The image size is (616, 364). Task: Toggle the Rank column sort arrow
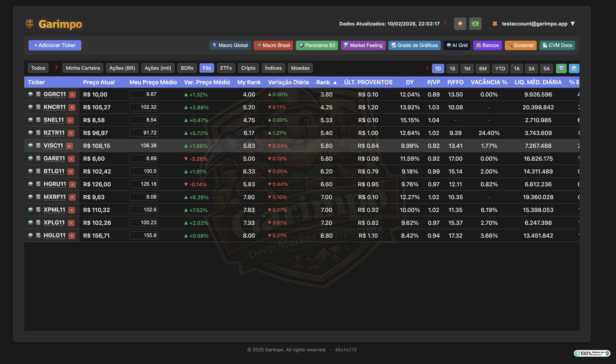[x=335, y=82]
